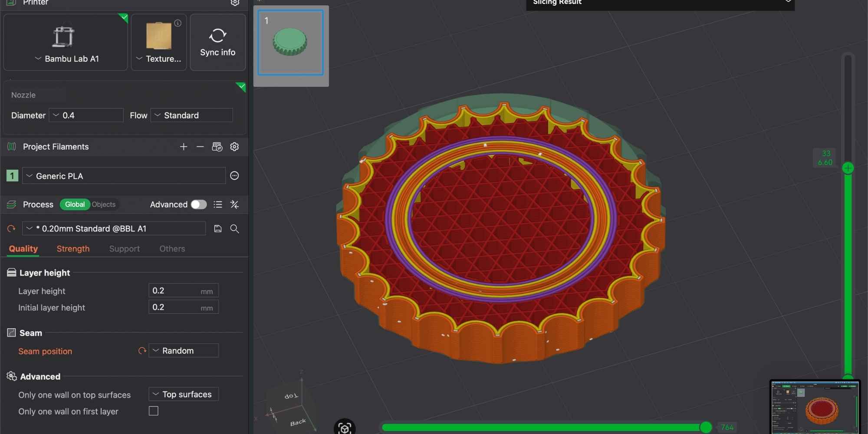Enable Only one wall on first layer
The image size is (868, 434).
pyautogui.click(x=154, y=411)
